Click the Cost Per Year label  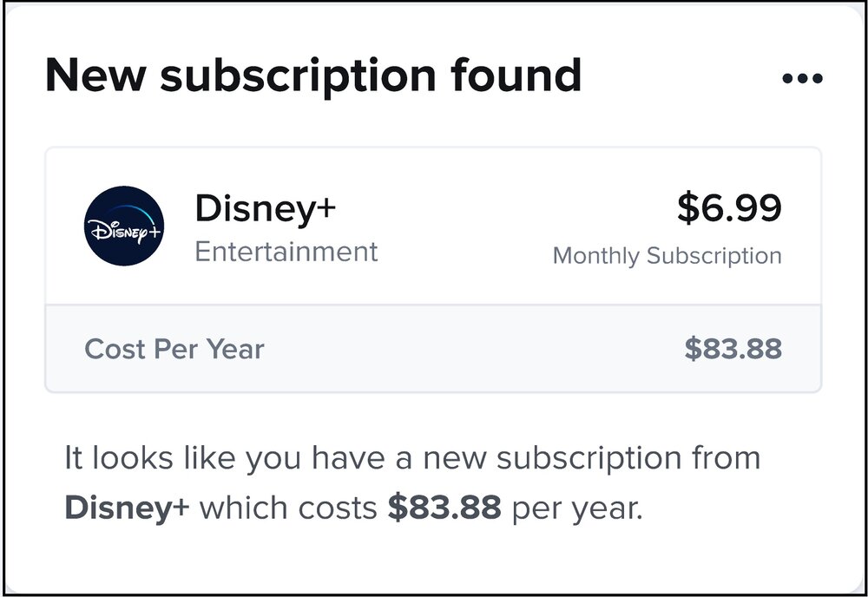pyautogui.click(x=174, y=349)
